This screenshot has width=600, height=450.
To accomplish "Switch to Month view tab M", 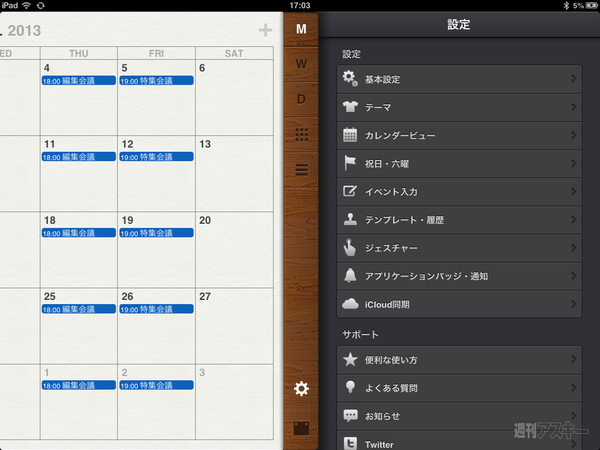I will [x=301, y=29].
